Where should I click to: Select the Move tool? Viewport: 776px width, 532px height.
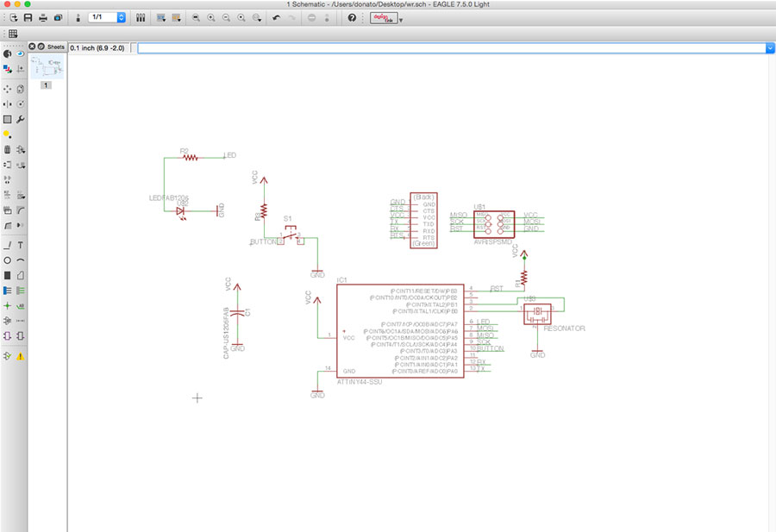coord(7,89)
